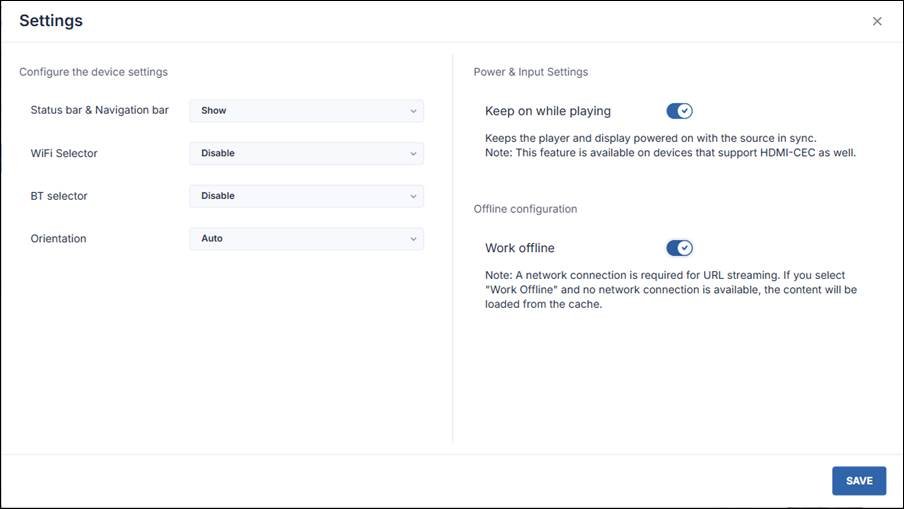
Task: Click the URL streaming note under Work offline
Action: tap(670, 290)
